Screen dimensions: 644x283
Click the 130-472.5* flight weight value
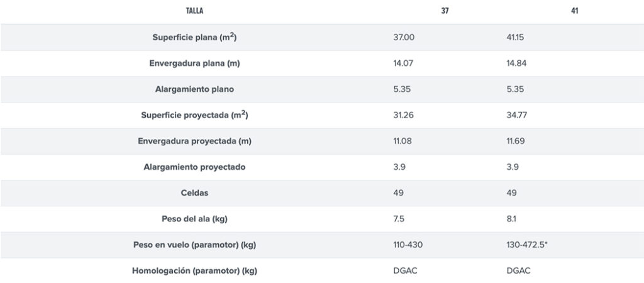[x=527, y=245]
